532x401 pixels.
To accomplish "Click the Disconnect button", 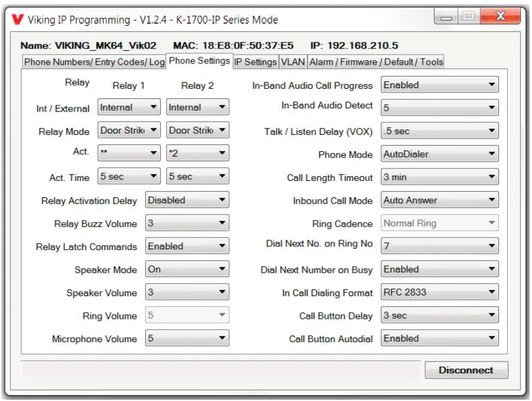I will pos(466,370).
